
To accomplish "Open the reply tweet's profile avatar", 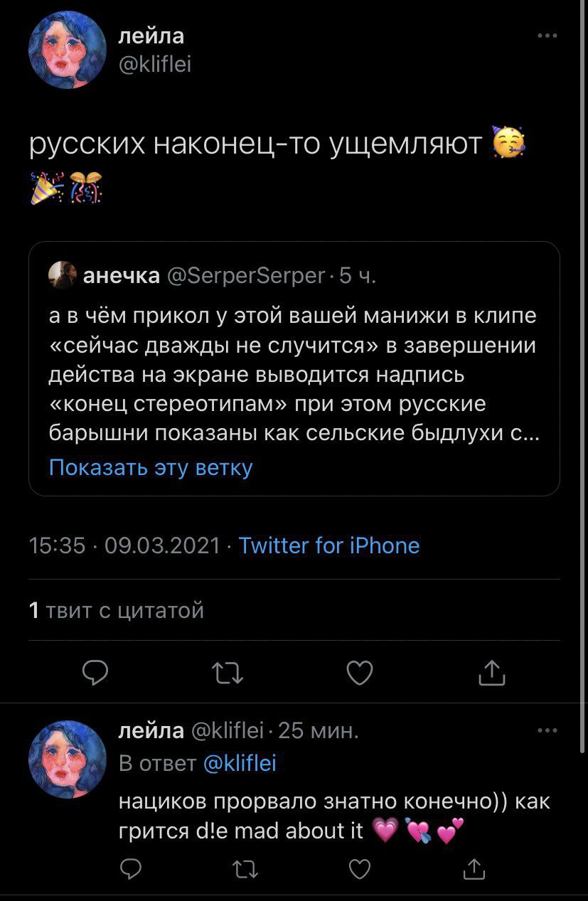I will tap(67, 759).
